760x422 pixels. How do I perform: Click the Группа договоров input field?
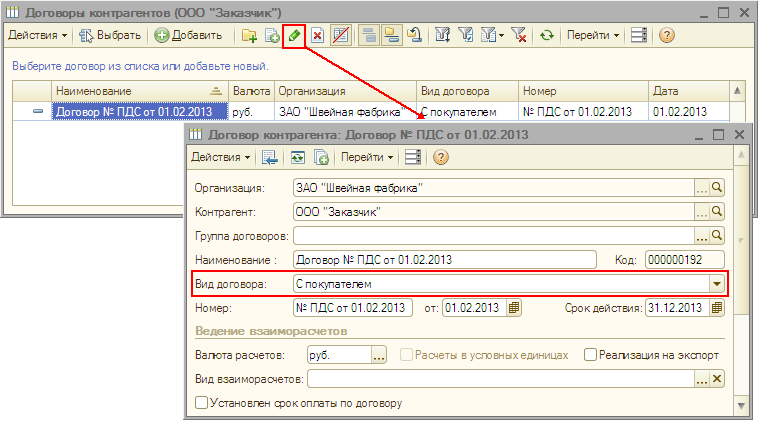[x=494, y=235]
